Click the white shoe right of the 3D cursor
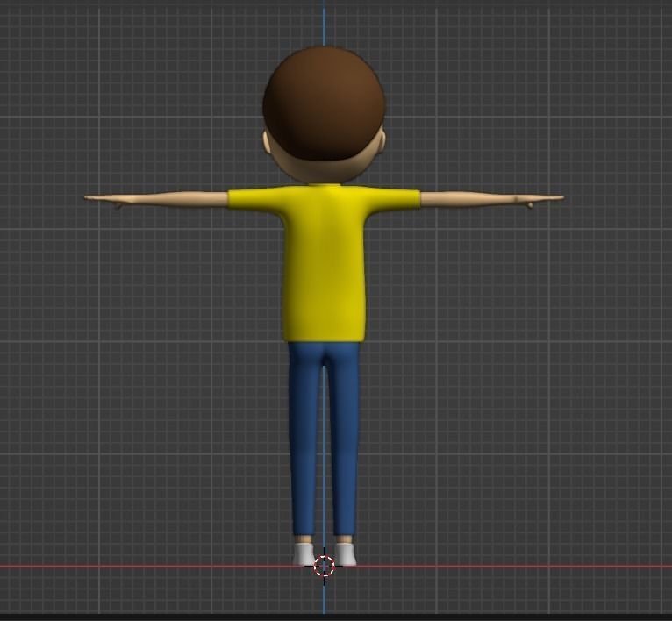This screenshot has width=672, height=621. 346,553
